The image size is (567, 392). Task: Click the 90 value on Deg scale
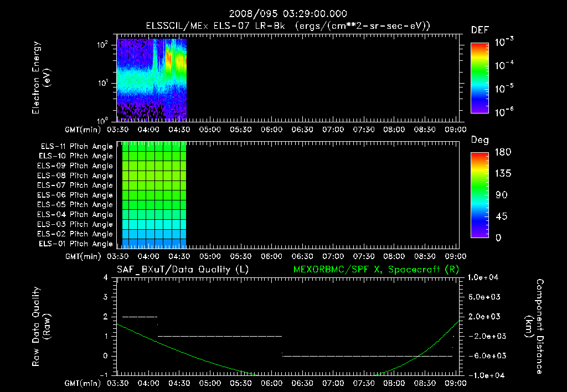click(x=502, y=195)
